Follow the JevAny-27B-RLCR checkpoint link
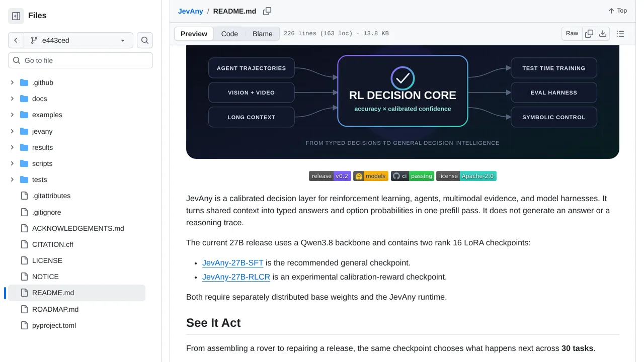 pos(236,277)
